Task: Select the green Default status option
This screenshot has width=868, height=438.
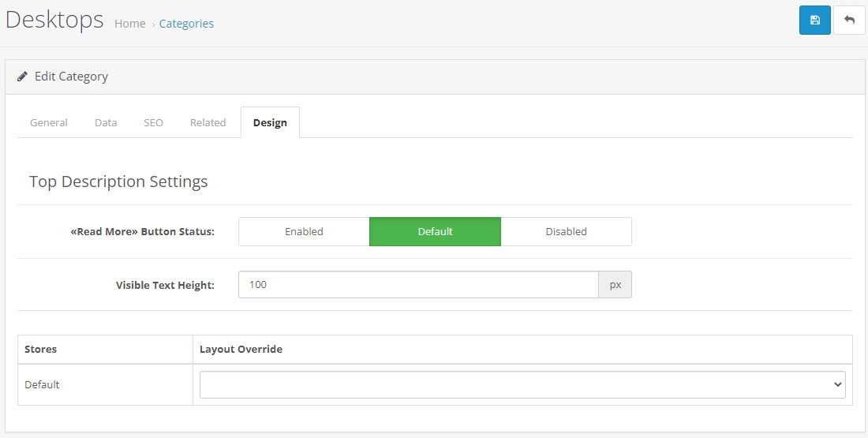Action: [435, 231]
